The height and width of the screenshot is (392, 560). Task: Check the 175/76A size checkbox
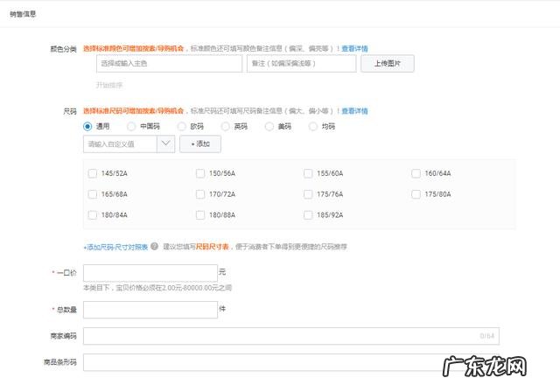pos(308,194)
